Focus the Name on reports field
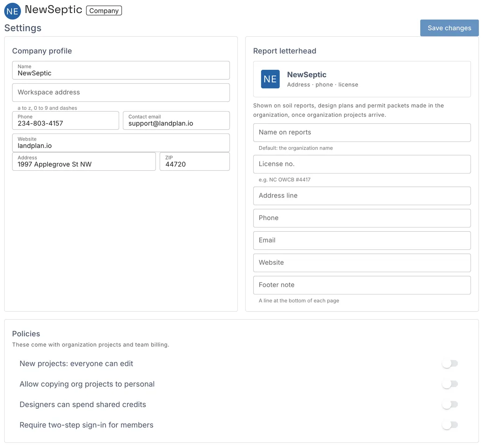This screenshot has height=448, width=484. point(362,133)
